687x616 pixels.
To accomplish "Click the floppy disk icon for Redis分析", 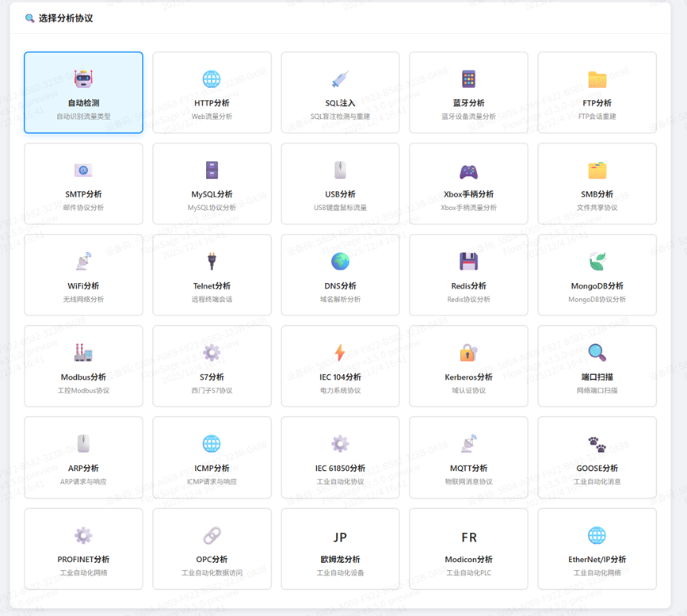I will (x=468, y=262).
